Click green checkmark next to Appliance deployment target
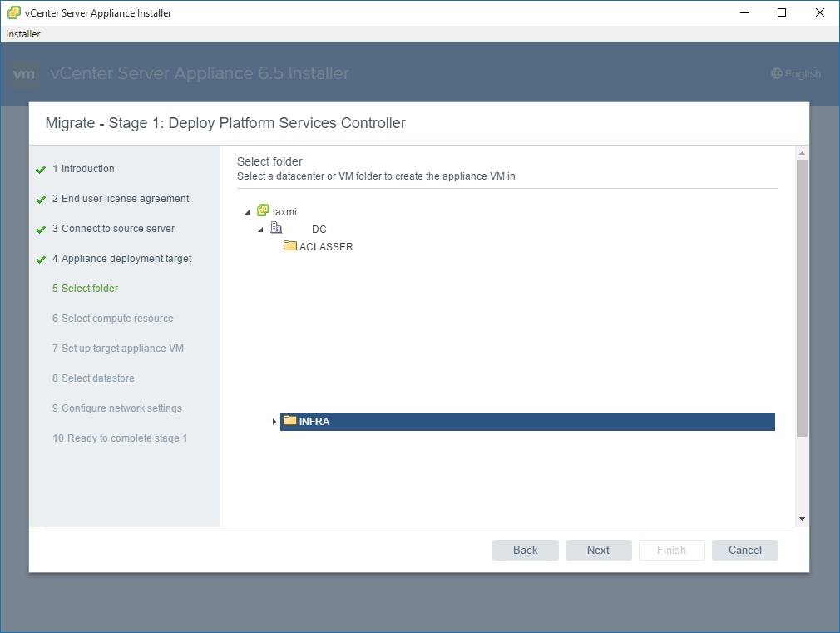The image size is (840, 633). tap(41, 260)
